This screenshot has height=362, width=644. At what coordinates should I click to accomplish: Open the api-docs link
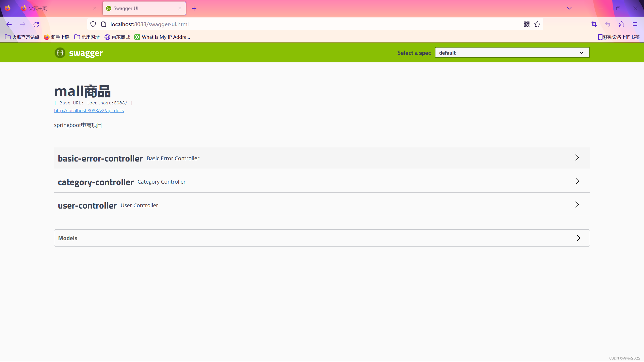pyautogui.click(x=89, y=110)
